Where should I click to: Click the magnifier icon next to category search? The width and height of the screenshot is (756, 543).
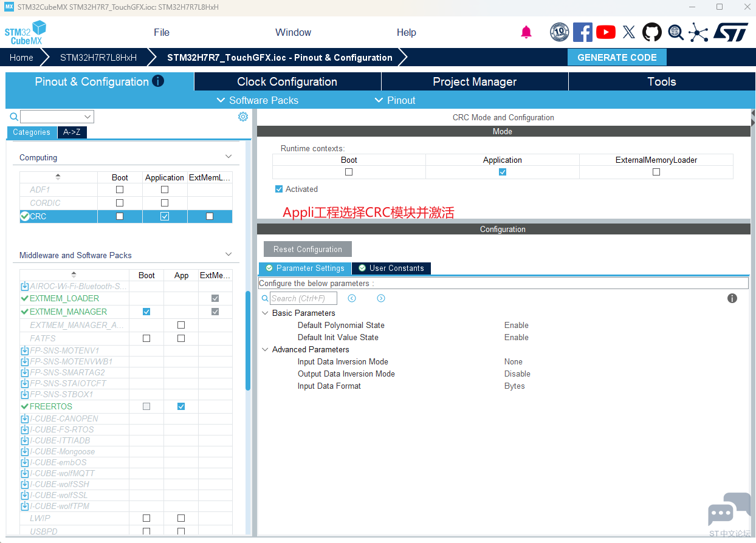14,117
